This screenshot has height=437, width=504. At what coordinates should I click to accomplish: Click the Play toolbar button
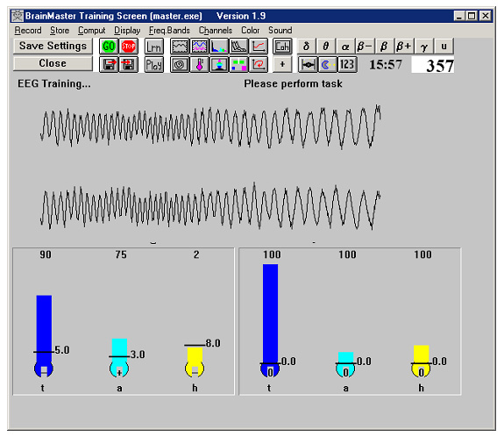154,65
